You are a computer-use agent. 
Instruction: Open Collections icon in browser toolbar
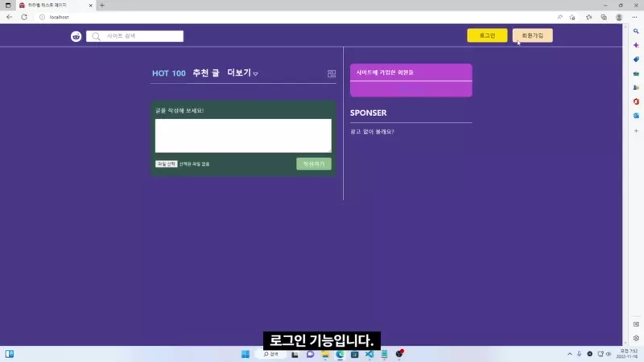pos(604,17)
